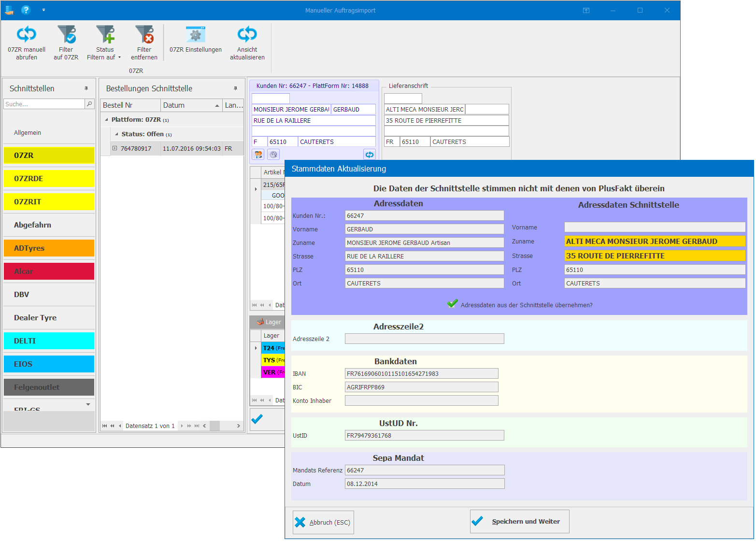Click the Schnittstellen list scroll-down arrow

(88, 404)
